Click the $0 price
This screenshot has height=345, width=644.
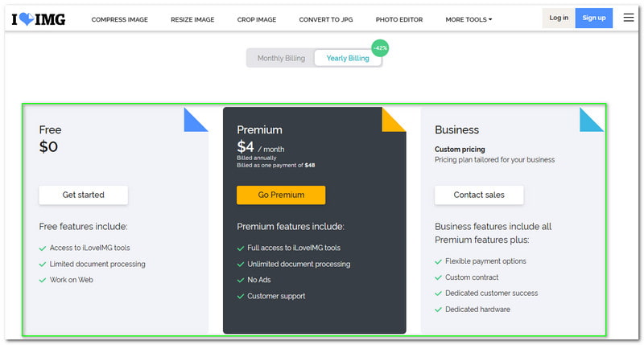[48, 146]
